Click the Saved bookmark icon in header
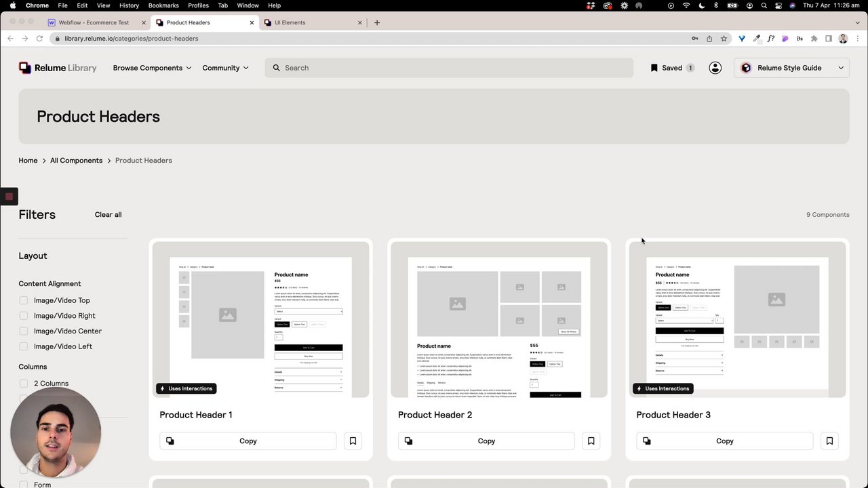Screen dimensions: 868x488 pyautogui.click(x=654, y=68)
